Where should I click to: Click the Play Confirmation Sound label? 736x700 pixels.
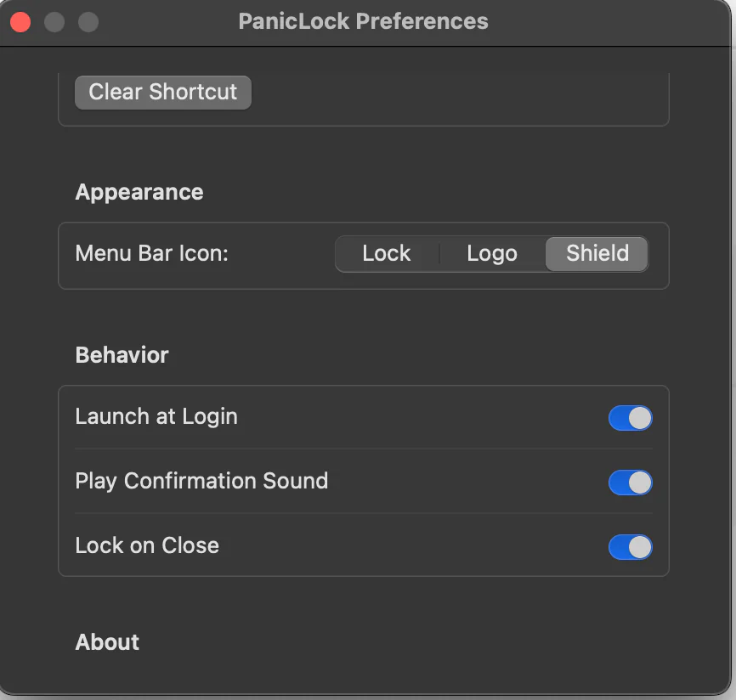point(201,482)
